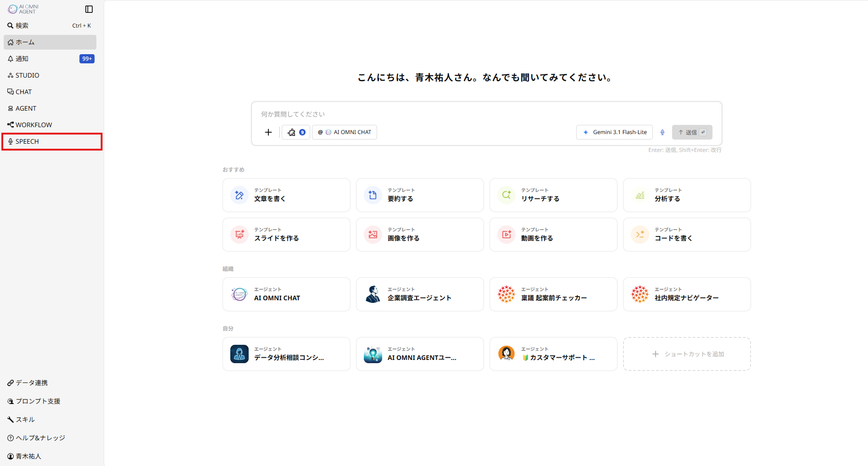This screenshot has height=466, width=868.
Task: Open the 社内規定ナビゲーター agent card
Action: (x=687, y=294)
